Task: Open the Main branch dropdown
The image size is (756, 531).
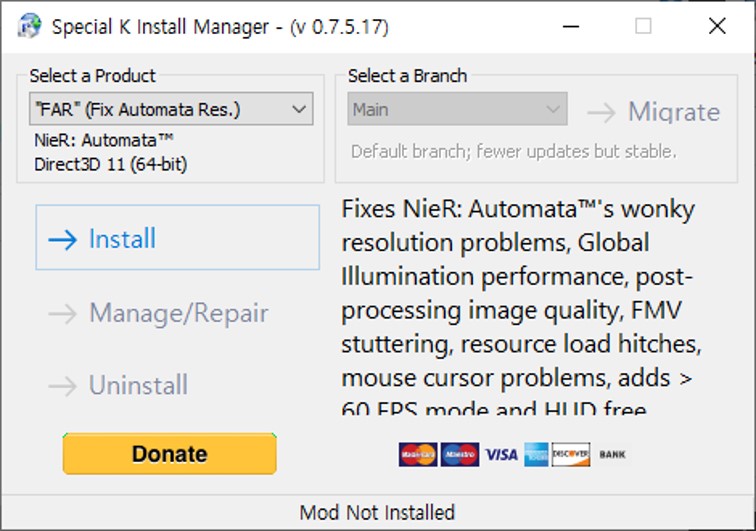Action: (x=457, y=109)
